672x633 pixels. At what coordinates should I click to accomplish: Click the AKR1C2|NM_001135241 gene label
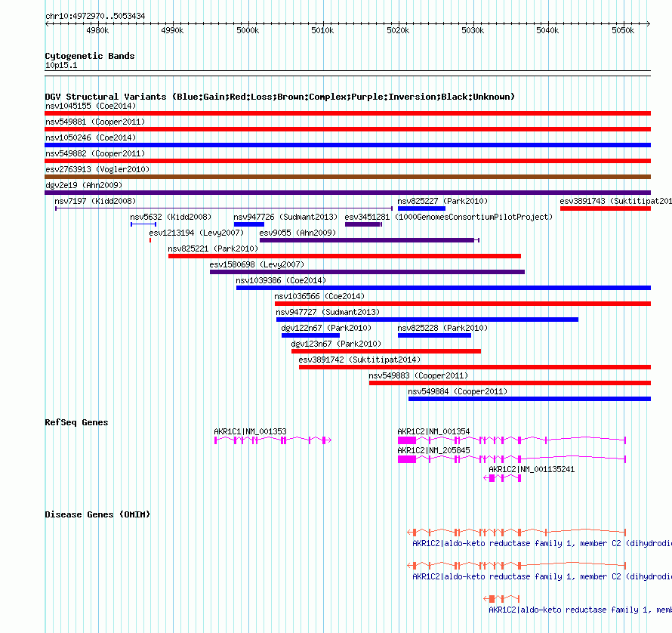[x=532, y=469]
